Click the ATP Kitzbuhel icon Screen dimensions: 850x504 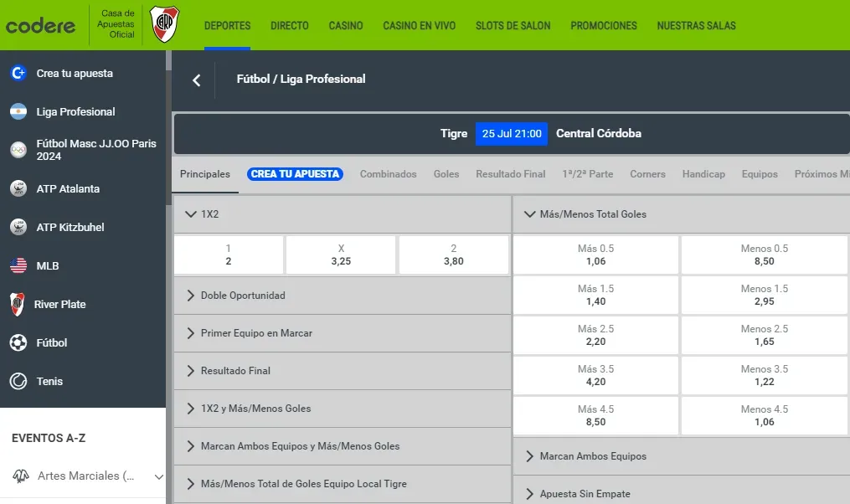click(18, 228)
